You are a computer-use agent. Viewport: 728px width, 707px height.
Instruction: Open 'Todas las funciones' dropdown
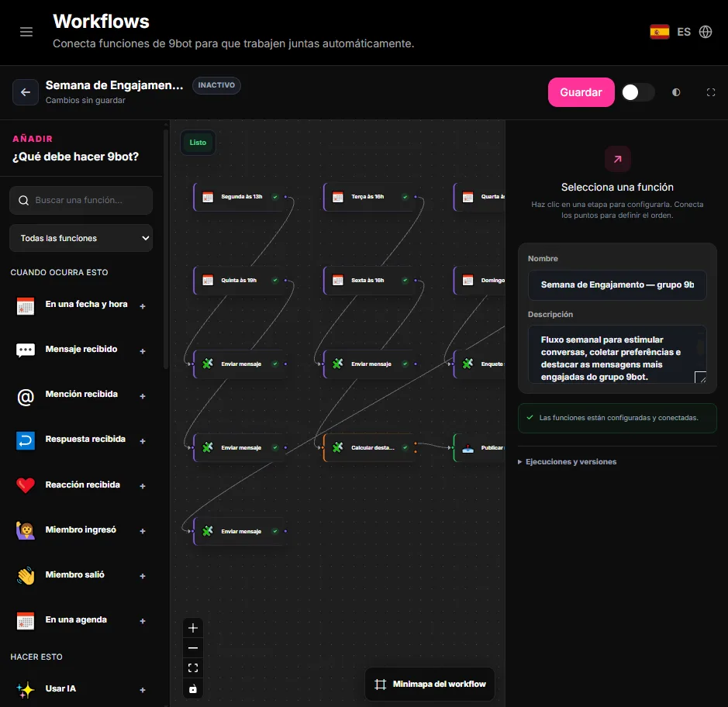(x=81, y=238)
